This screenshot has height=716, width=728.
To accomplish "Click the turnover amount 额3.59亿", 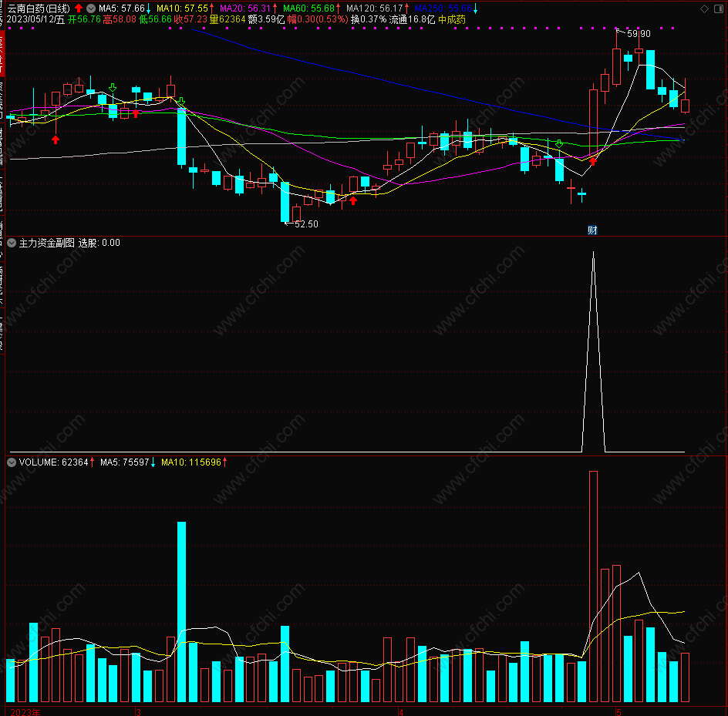I will pyautogui.click(x=266, y=19).
